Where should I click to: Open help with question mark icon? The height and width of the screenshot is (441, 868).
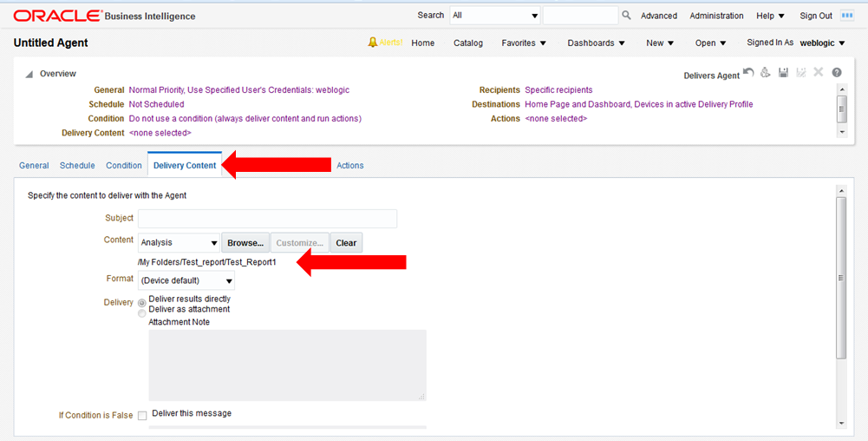point(837,73)
